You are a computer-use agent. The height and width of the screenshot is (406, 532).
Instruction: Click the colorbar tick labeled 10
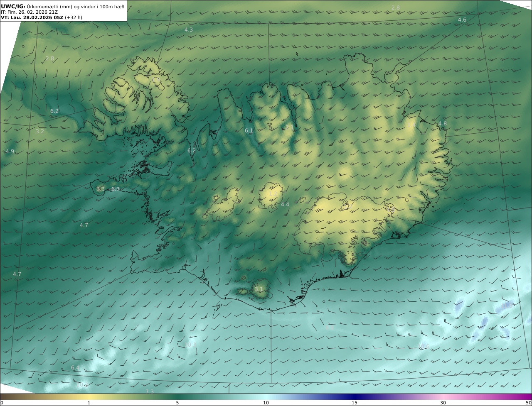(x=266, y=403)
